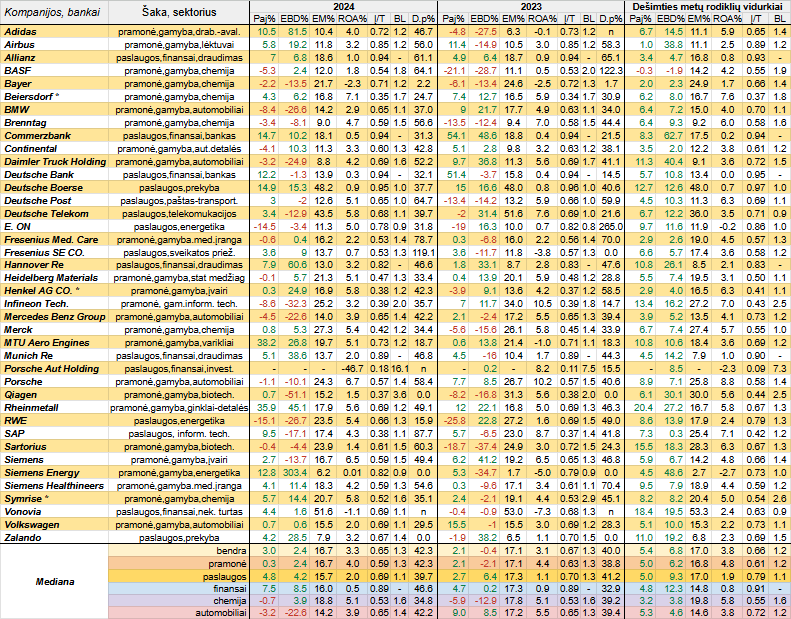The width and height of the screenshot is (791, 619).
Task: Click Zalando sector paslaugos,prekyba cell
Action: pyautogui.click(x=179, y=538)
